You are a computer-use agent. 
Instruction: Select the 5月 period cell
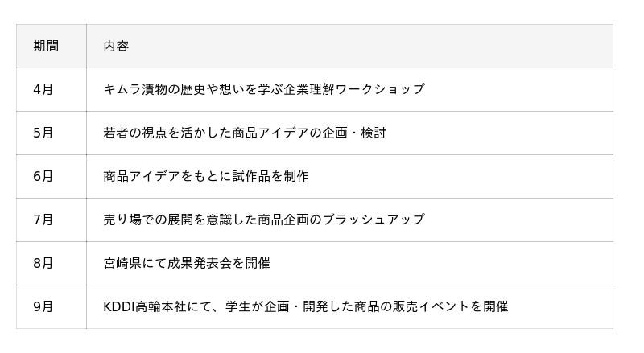pyautogui.click(x=43, y=133)
